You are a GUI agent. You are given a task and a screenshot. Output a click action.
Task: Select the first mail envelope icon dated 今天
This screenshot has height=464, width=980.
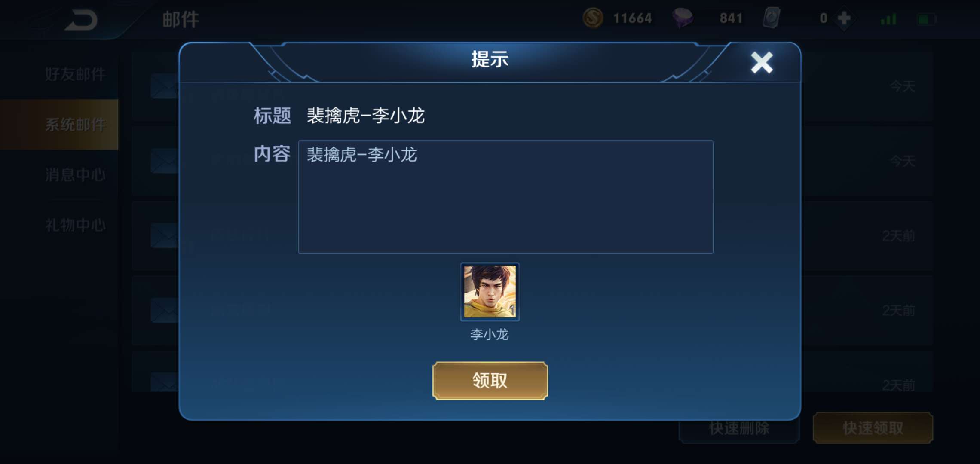165,86
